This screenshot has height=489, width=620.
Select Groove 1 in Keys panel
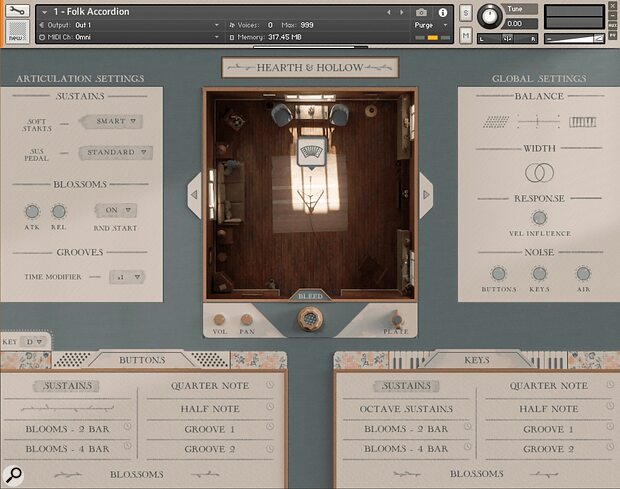click(x=548, y=429)
